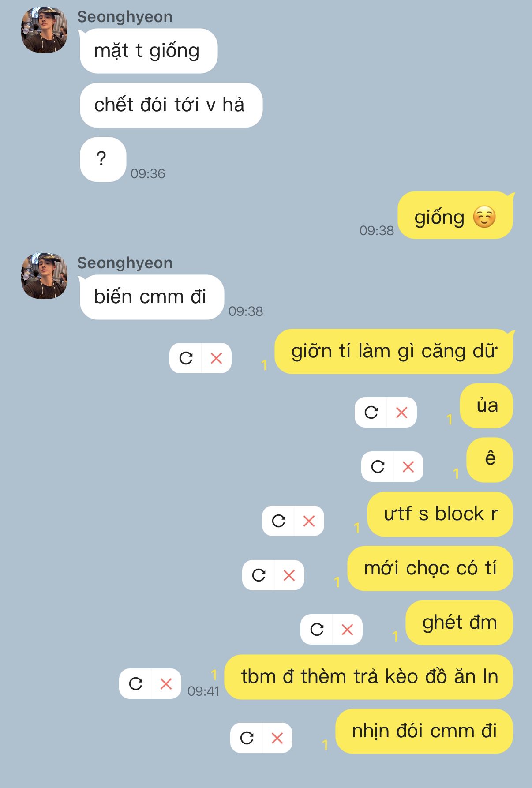Tap Seonghyeon's avatar beside 'biến cmm đi'
The height and width of the screenshot is (788, 532).
(x=44, y=276)
